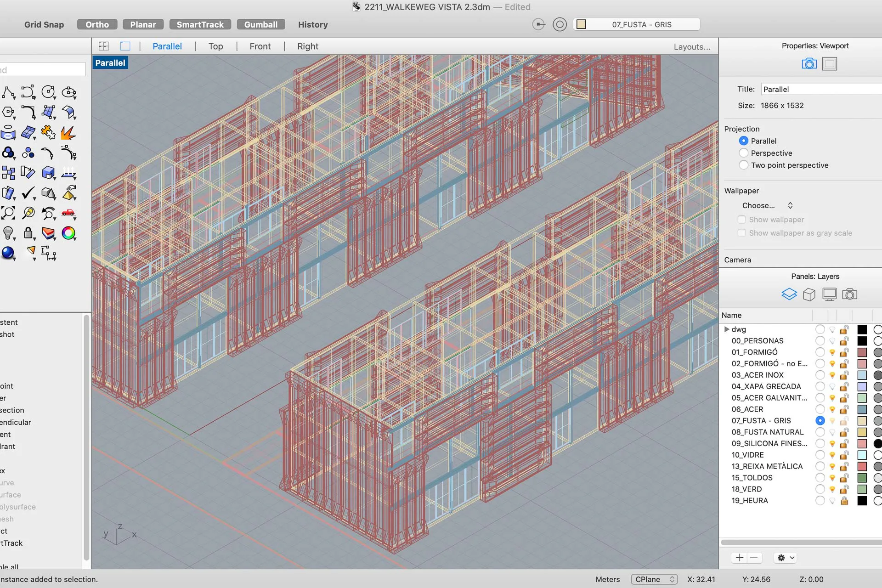This screenshot has height=588, width=882.
Task: Click the black Check mark icon
Action: [28, 193]
